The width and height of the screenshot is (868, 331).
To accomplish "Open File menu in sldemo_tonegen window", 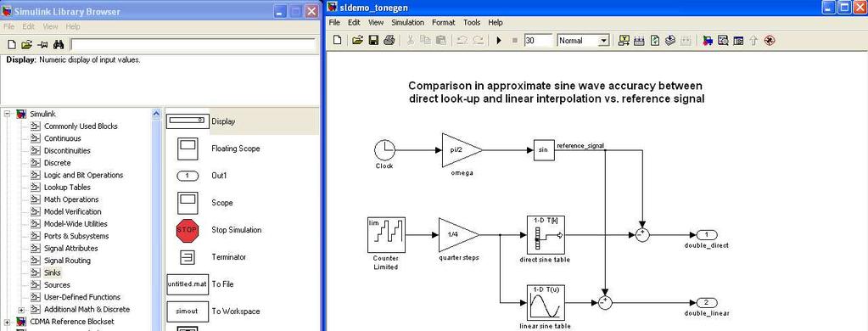I will 333,23.
